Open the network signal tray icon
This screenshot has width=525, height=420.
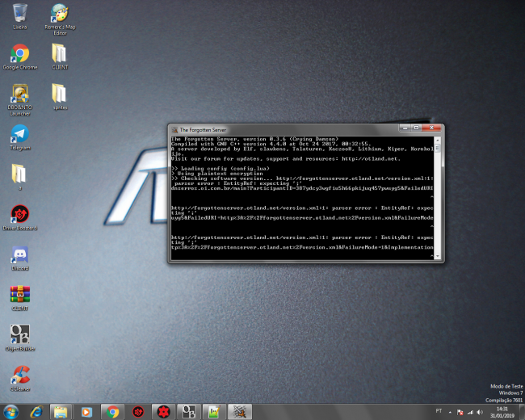point(470,412)
